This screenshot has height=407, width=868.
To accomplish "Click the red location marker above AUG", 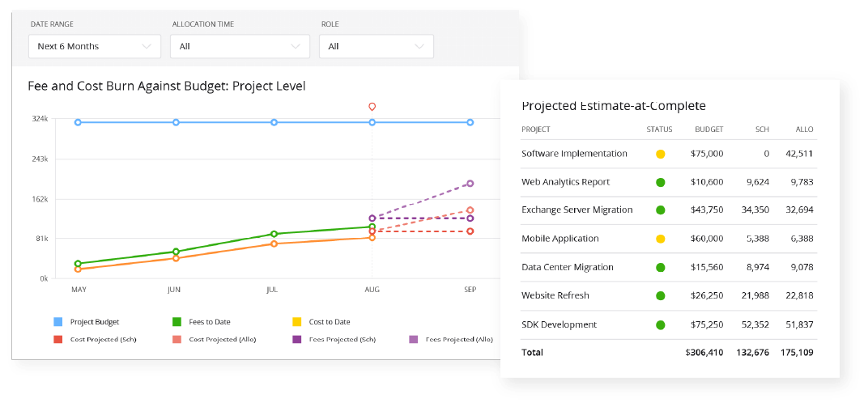I will pyautogui.click(x=372, y=107).
